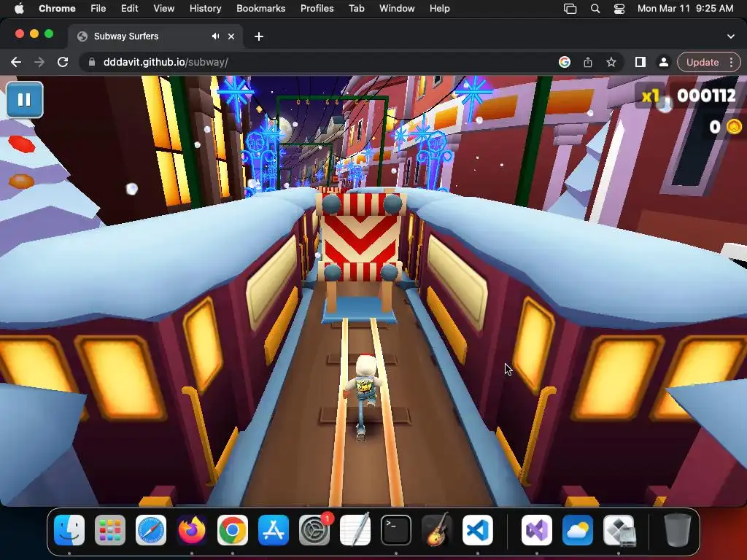Screen dimensions: 747x560
Task: Reload the current page
Action: 63,62
